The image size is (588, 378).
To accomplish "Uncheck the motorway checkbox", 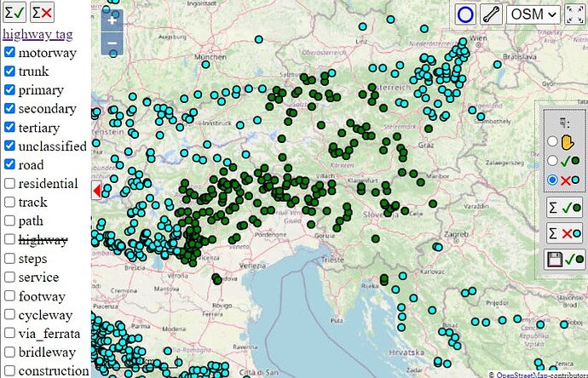I will click(x=9, y=53).
